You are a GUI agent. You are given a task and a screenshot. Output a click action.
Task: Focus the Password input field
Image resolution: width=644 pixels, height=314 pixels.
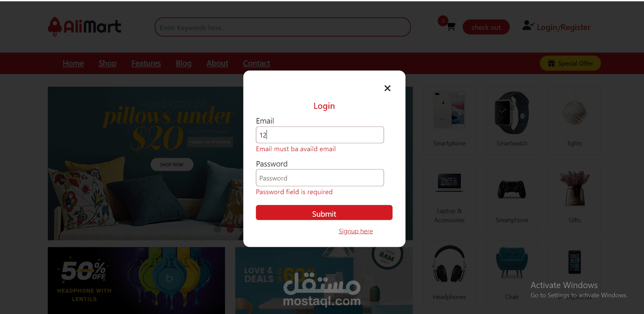pyautogui.click(x=320, y=178)
